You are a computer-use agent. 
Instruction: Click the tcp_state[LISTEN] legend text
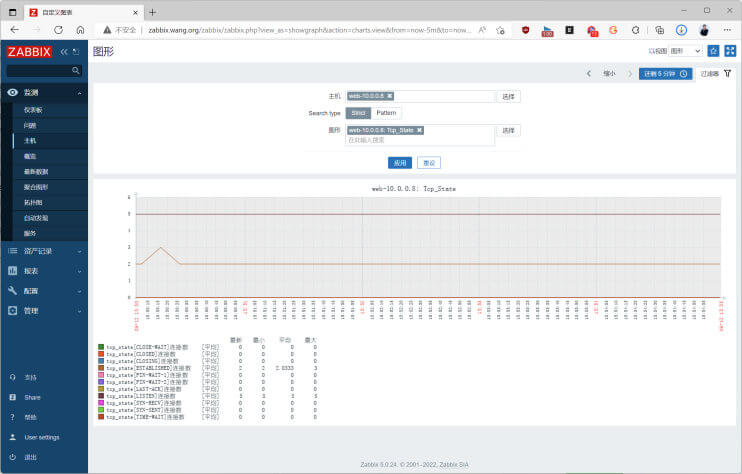click(141, 396)
